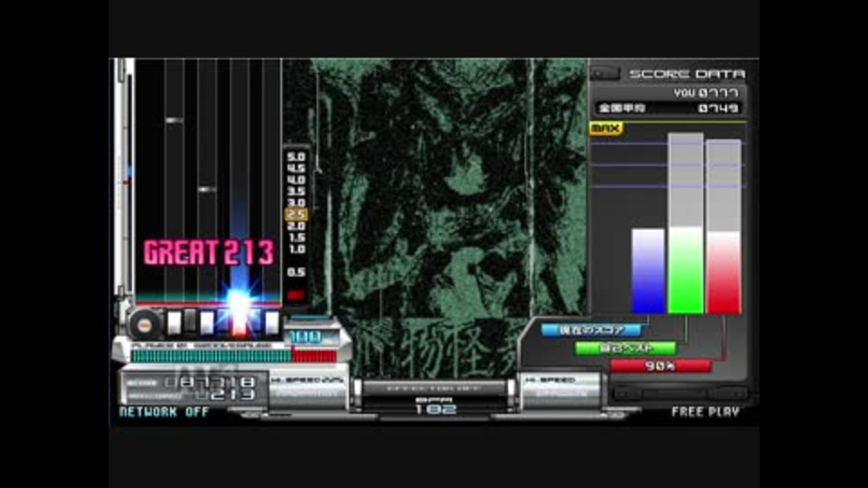The image size is (868, 488).
Task: Click the FREE PLAY status text
Action: [x=705, y=412]
